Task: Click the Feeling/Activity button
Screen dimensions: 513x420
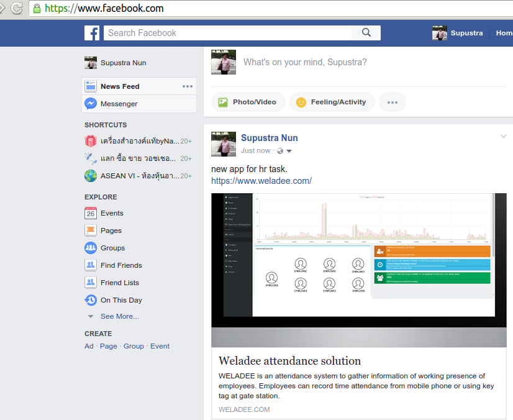Action: (332, 102)
